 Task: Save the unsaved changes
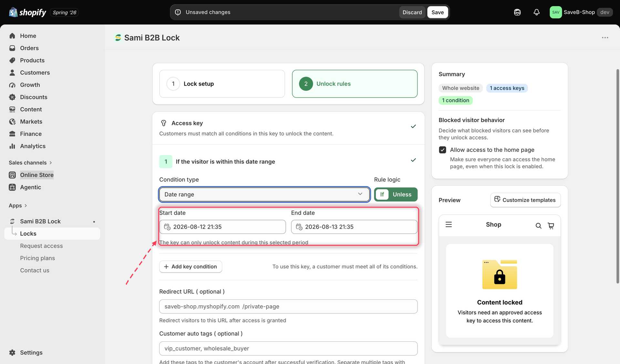coord(438,12)
